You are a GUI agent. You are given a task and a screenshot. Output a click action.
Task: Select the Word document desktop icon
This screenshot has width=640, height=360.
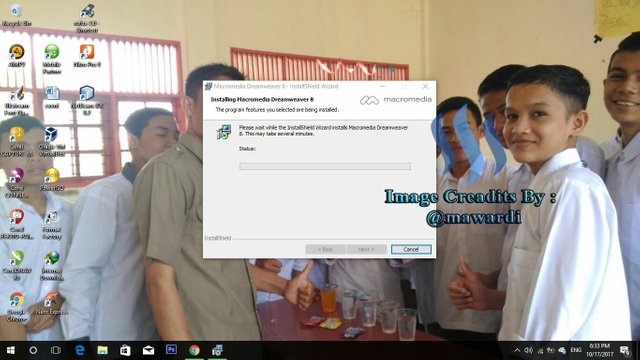click(x=52, y=98)
